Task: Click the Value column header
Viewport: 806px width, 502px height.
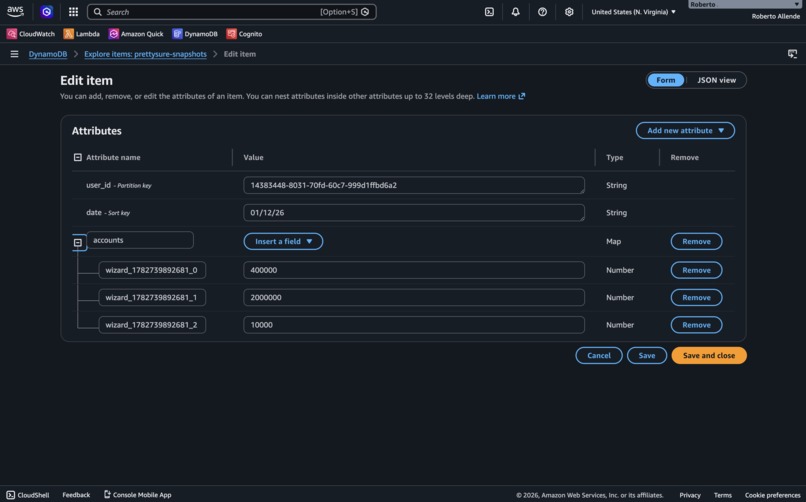Action: pos(253,157)
